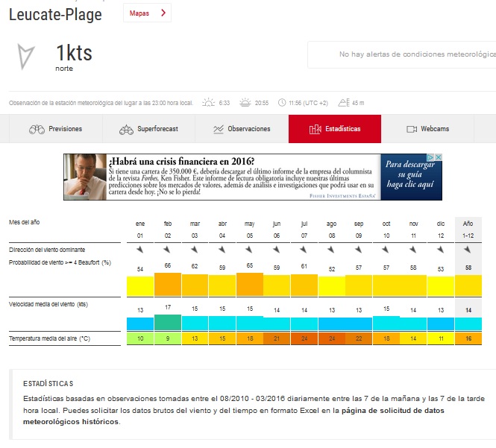Click the large wind direction arrow icon
Viewport: 496px width, 448px height.
click(x=25, y=57)
